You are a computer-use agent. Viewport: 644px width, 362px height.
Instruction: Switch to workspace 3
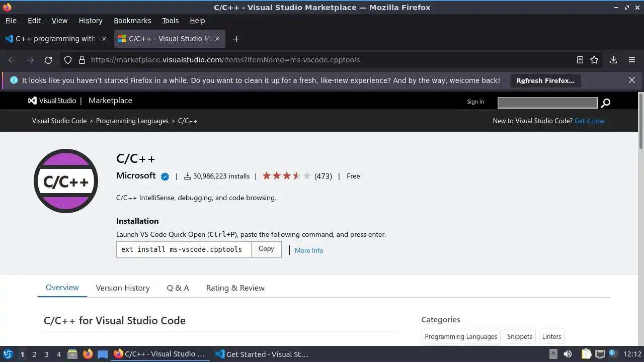[46, 354]
